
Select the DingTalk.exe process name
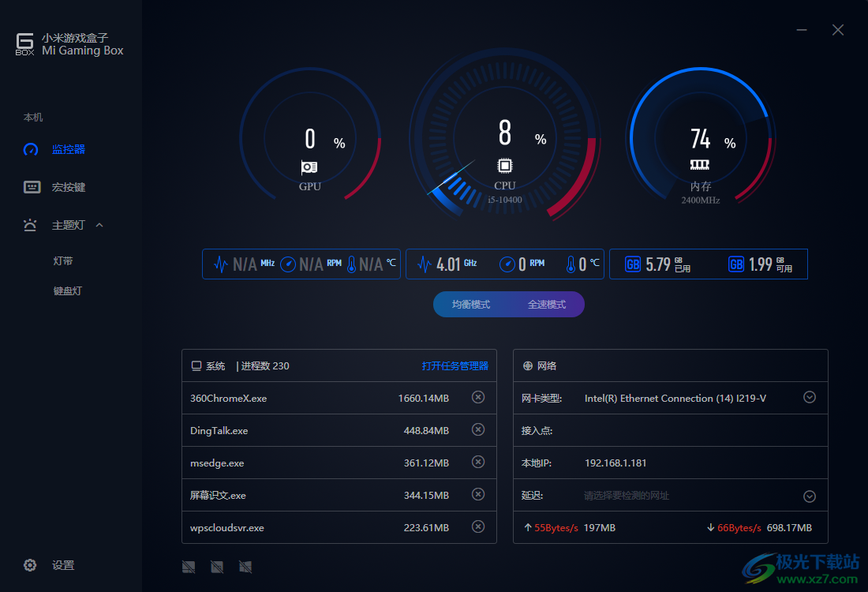pos(219,431)
